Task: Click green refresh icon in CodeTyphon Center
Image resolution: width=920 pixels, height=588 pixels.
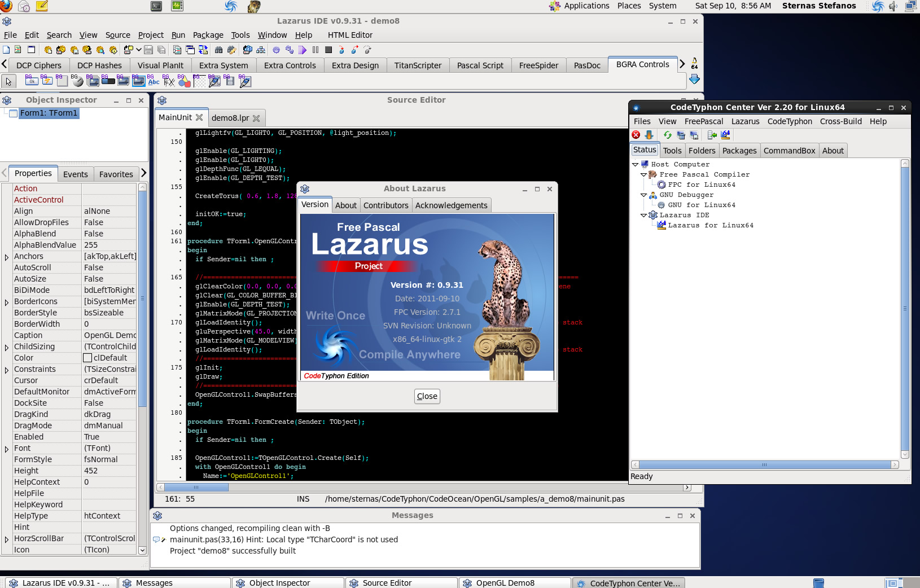Action: point(668,135)
